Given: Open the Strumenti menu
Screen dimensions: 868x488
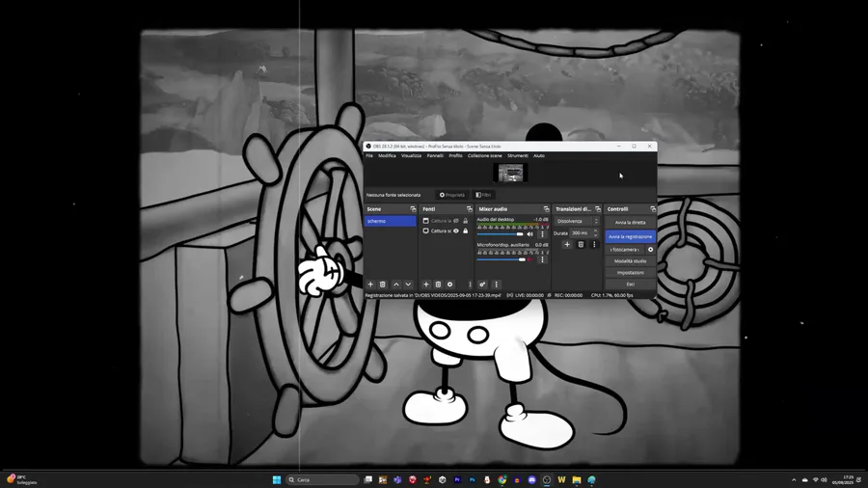Looking at the screenshot, I should click(x=518, y=156).
